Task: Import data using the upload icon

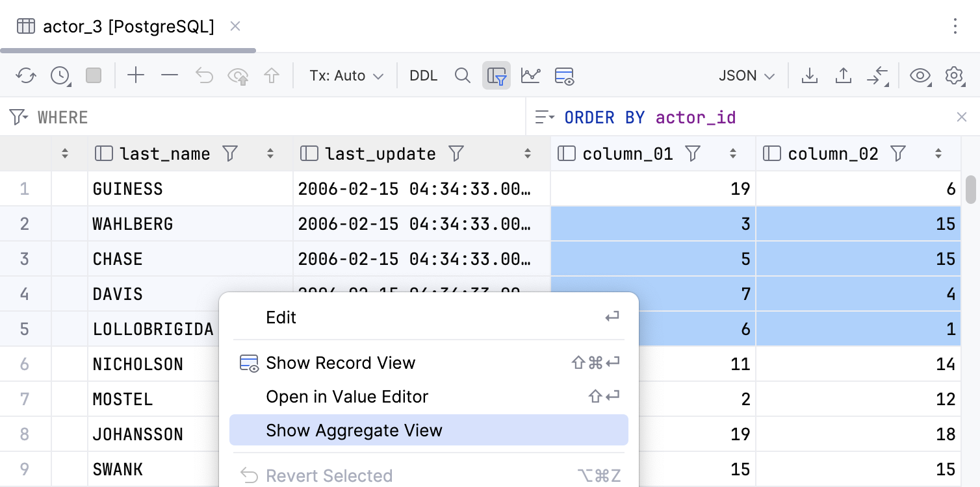Action: (844, 76)
